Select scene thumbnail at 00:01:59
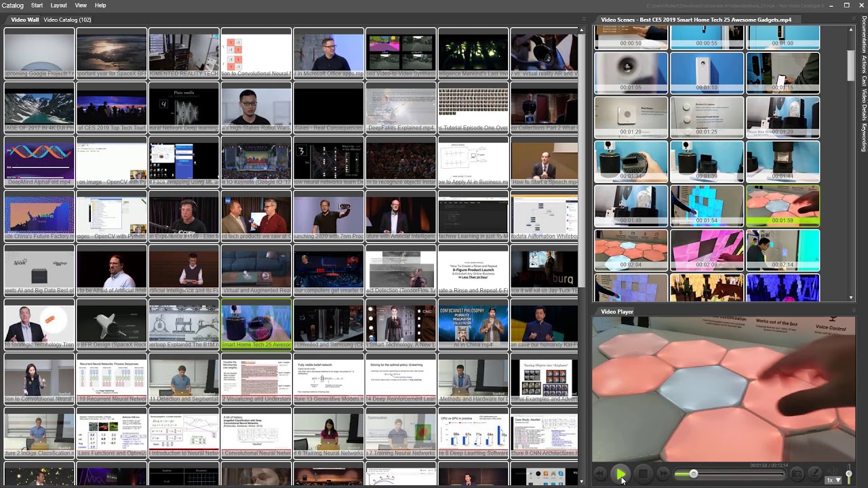The width and height of the screenshot is (868, 488). click(783, 206)
